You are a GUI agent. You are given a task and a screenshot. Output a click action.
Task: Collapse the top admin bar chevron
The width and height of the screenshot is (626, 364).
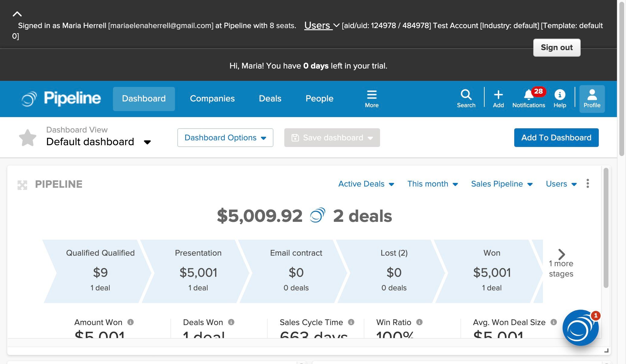pyautogui.click(x=17, y=14)
